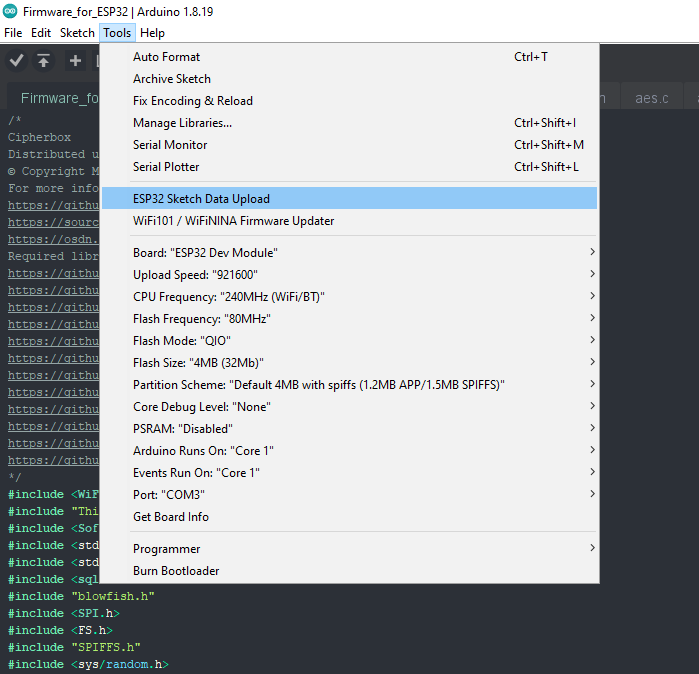Expand the Port COM3 submenu
This screenshot has height=674, width=699.
pyautogui.click(x=350, y=495)
